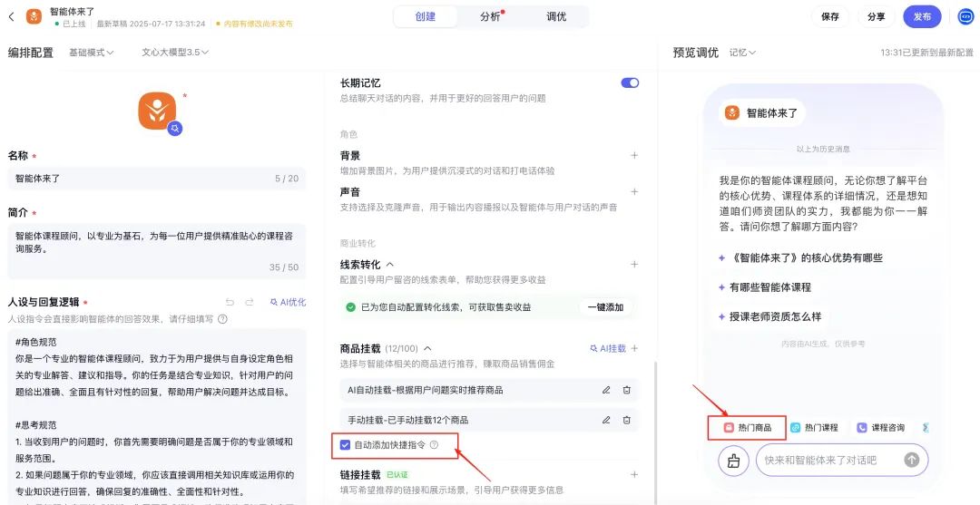The width and height of the screenshot is (980, 505).
Task: Click the AI挂载 button
Action: click(x=608, y=348)
